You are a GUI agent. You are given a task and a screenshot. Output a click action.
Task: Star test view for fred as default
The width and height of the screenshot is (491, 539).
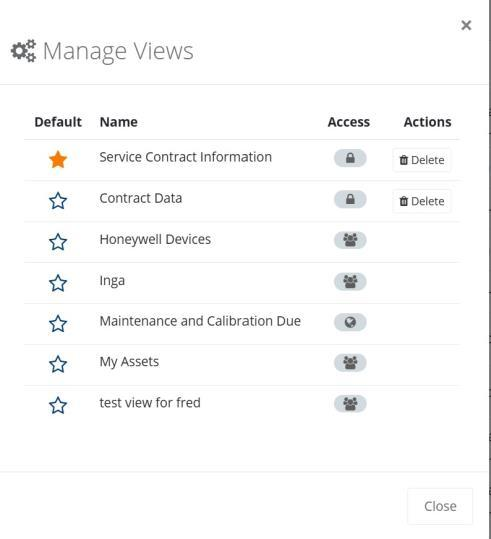[x=58, y=405]
